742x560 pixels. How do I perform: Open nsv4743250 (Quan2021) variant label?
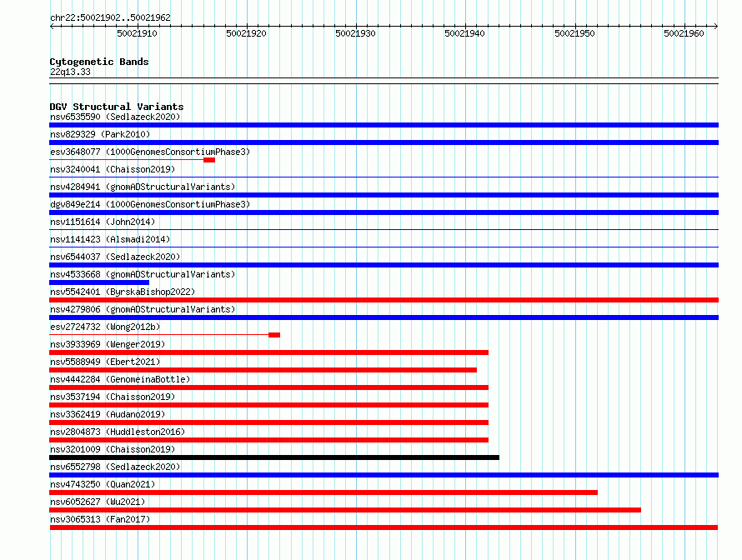pos(103,484)
